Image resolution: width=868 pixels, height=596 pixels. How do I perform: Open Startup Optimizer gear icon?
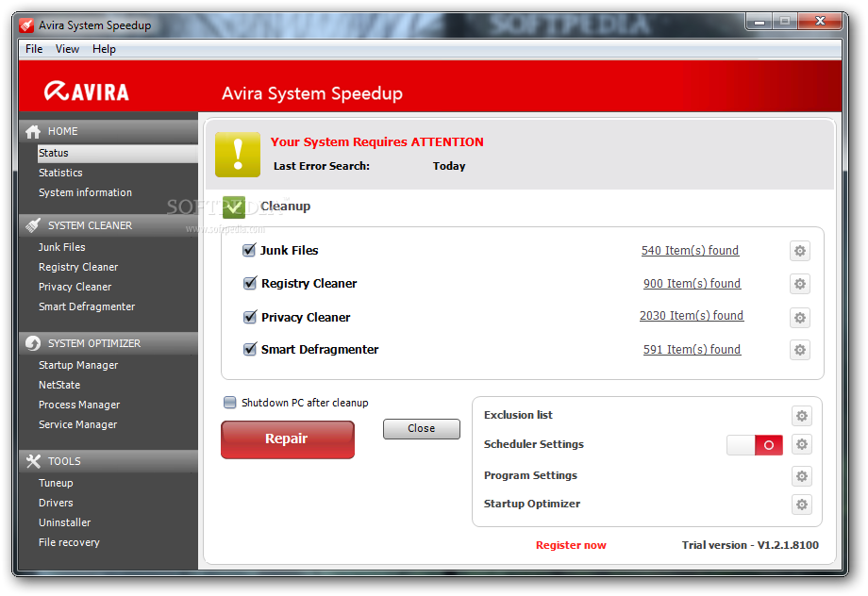coord(802,505)
